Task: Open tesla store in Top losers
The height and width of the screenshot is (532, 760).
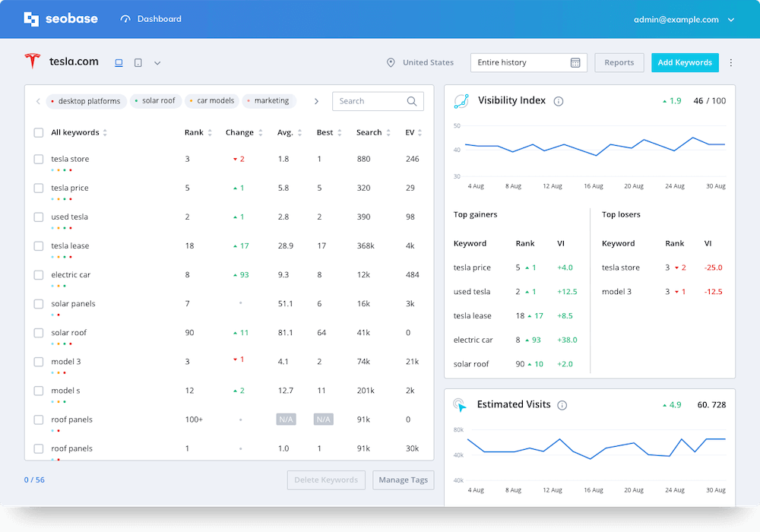Action: pyautogui.click(x=621, y=268)
